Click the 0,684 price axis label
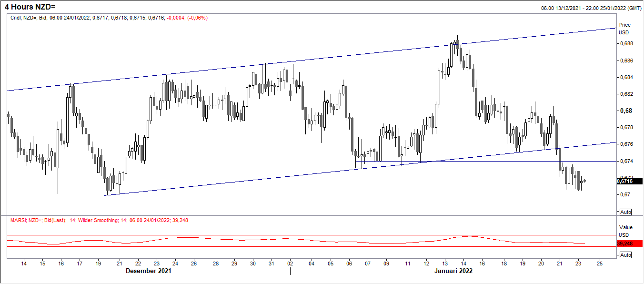This screenshot has height=284, width=644. pyautogui.click(x=626, y=77)
